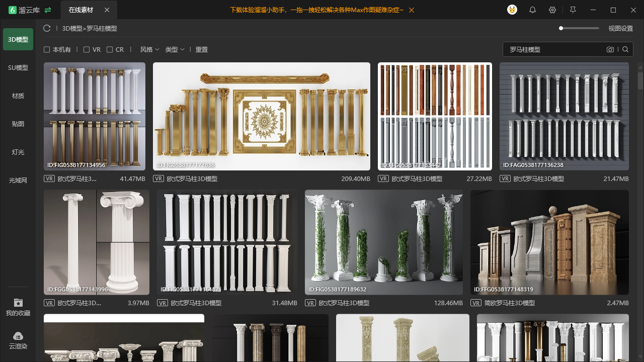This screenshot has height=362, width=644.
Task: Open the user avatar in the title bar
Action: click(x=512, y=10)
